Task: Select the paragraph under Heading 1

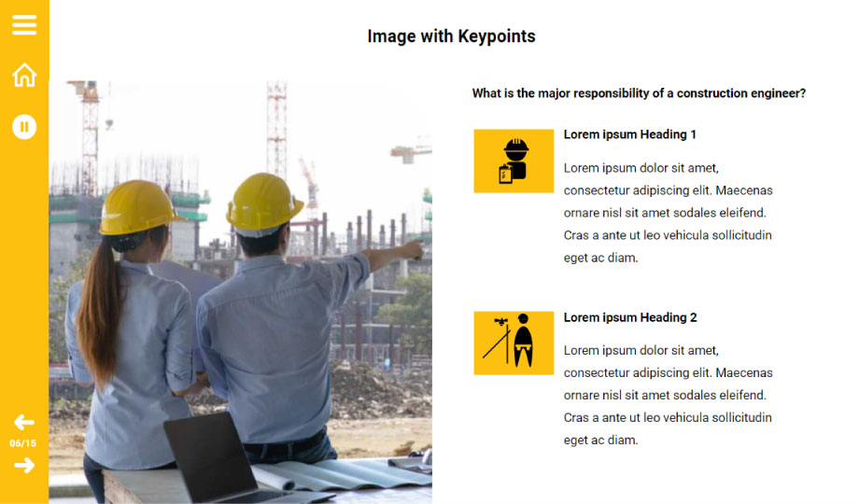Action: tap(668, 213)
